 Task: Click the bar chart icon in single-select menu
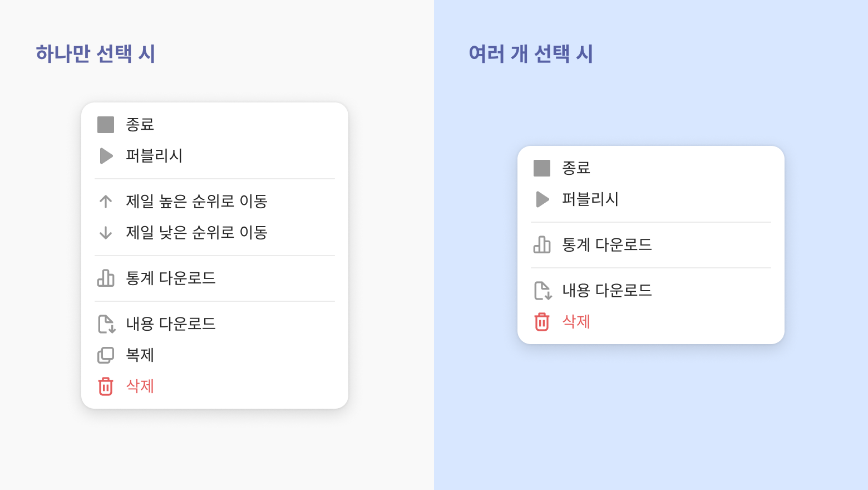[106, 278]
